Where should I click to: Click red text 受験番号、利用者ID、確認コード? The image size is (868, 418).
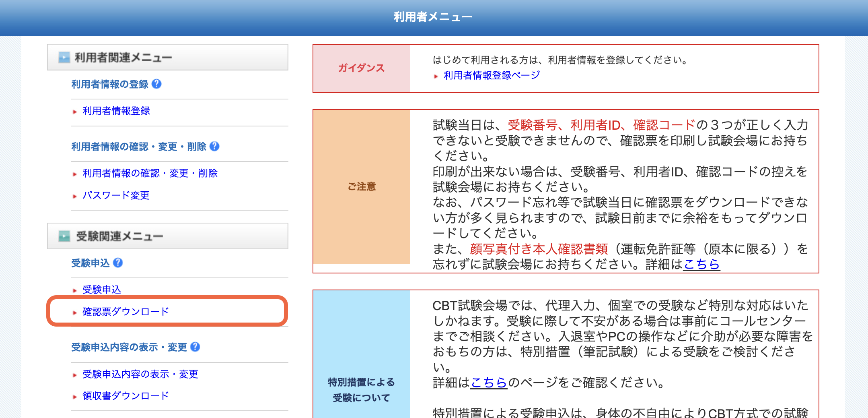(602, 125)
